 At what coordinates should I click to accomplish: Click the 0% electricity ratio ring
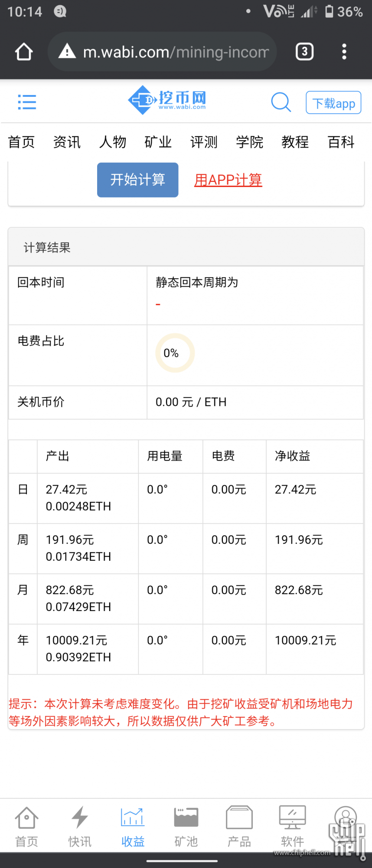175,353
